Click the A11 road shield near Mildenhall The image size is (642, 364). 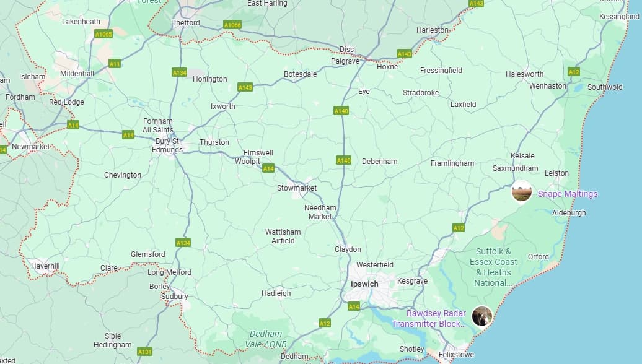pyautogui.click(x=115, y=64)
